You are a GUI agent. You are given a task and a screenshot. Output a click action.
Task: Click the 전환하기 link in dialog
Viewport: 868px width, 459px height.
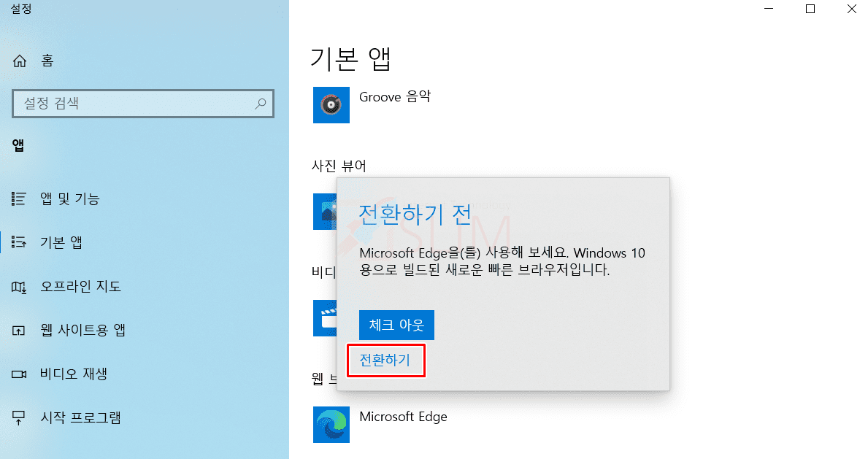[x=385, y=360]
